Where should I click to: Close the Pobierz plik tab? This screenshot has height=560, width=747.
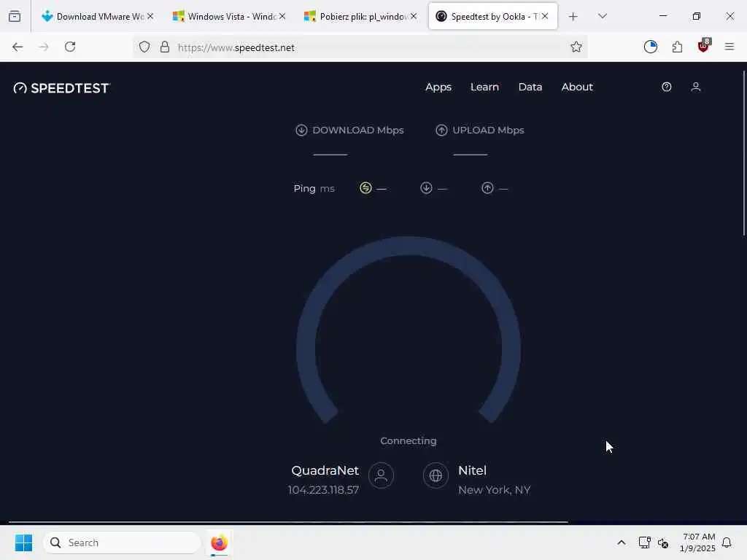tap(414, 16)
